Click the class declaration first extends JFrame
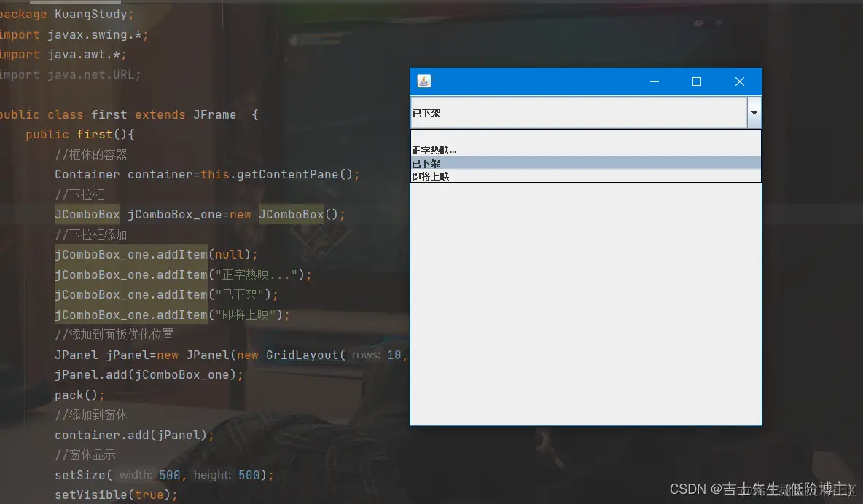 [x=129, y=114]
